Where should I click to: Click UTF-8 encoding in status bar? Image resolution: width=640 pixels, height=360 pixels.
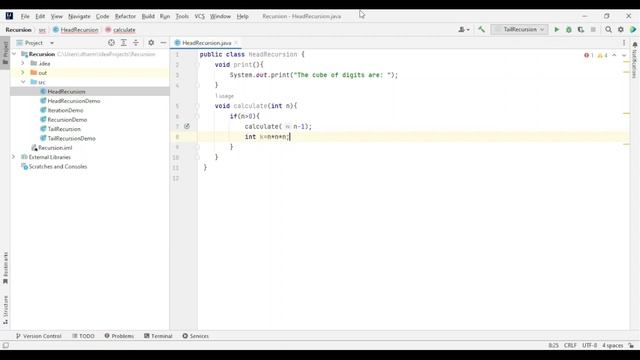click(x=589, y=345)
